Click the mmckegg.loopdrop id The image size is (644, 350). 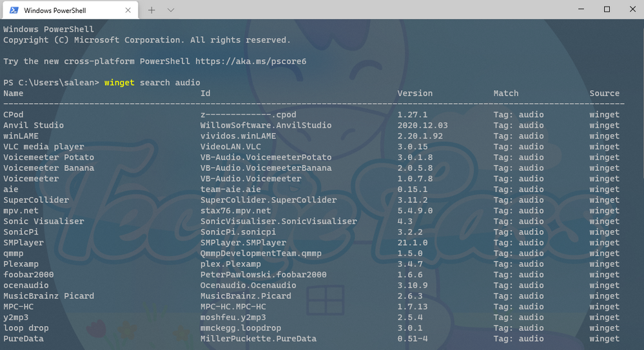[241, 328]
